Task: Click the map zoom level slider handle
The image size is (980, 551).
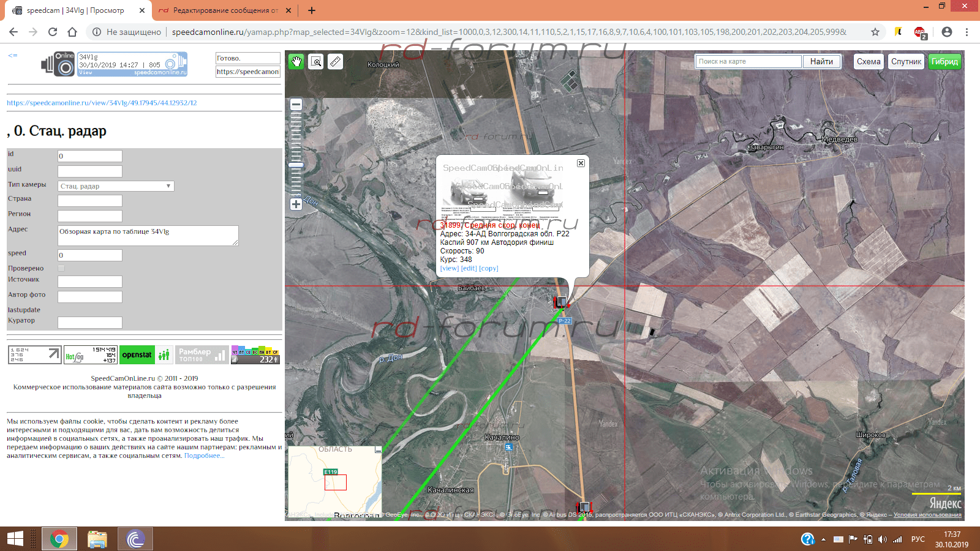Action: (x=296, y=165)
